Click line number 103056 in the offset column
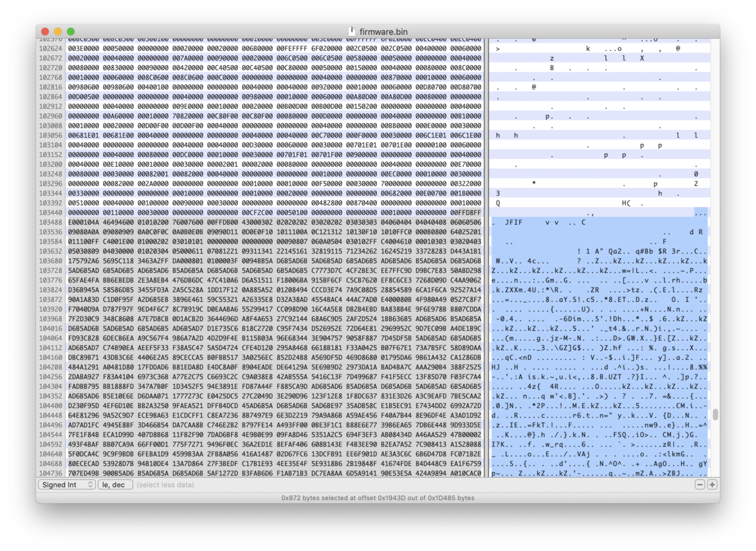Image resolution: width=756 pixels, height=551 pixels. click(x=51, y=136)
